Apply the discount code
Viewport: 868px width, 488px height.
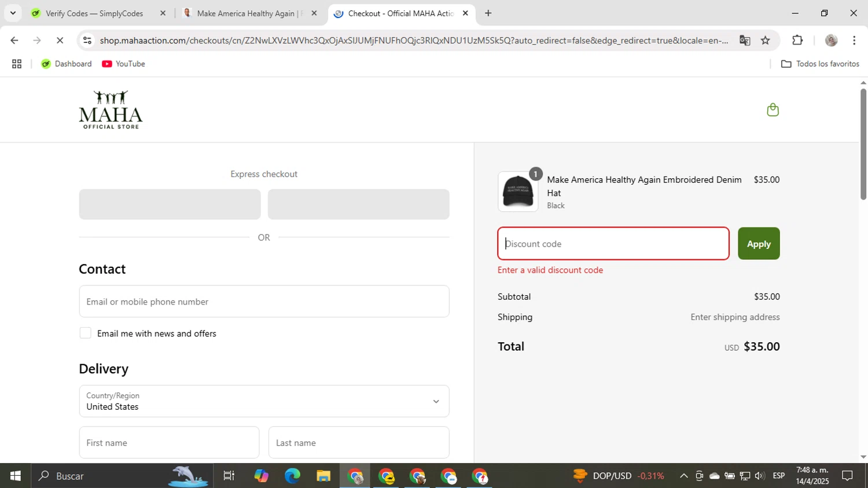[759, 243]
